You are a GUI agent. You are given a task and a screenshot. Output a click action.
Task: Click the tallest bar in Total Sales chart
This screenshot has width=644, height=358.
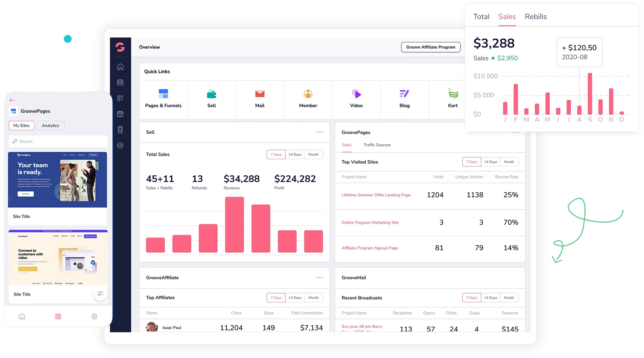234,225
